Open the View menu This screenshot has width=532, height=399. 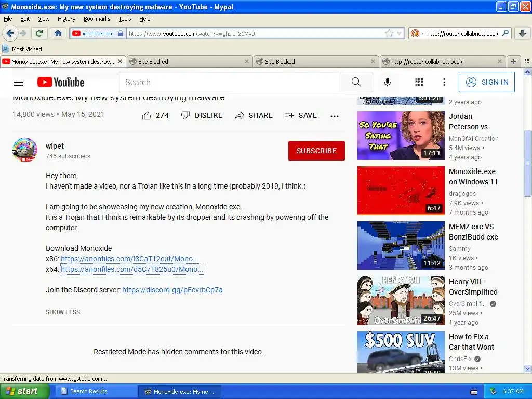44,19
